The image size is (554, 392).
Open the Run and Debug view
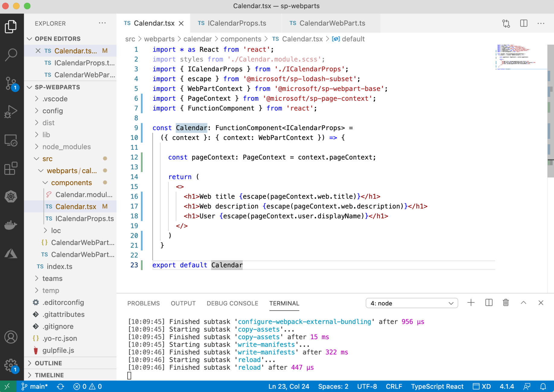11,111
